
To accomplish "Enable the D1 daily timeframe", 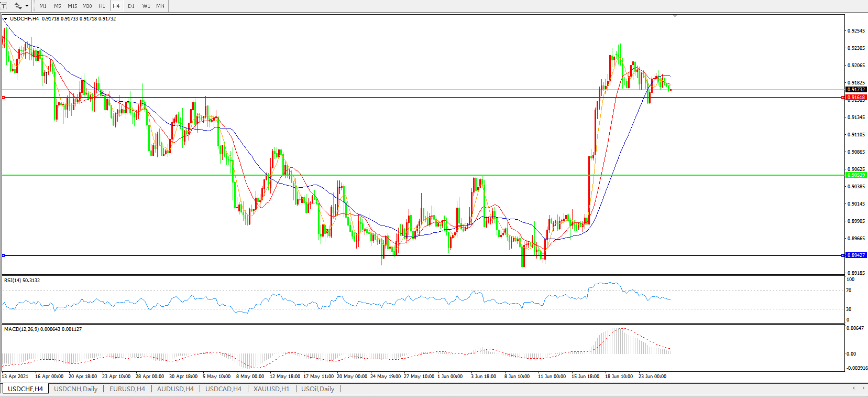I will [x=131, y=6].
